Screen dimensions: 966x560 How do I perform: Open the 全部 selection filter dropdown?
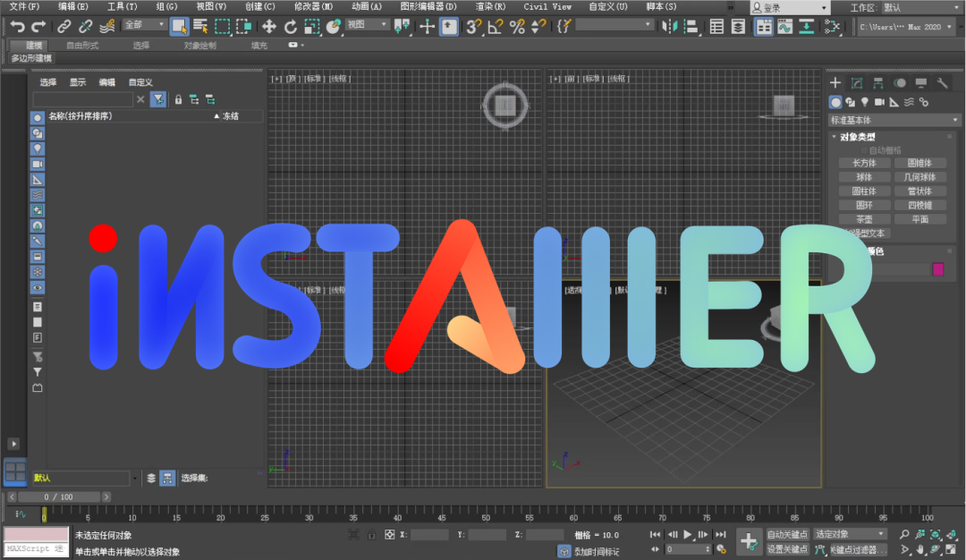(x=144, y=25)
